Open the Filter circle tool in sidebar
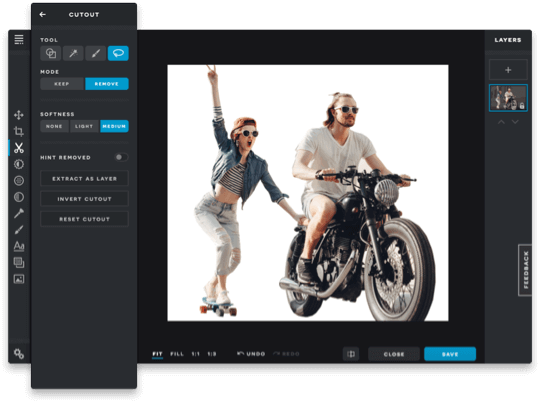Viewport: 540px width, 403px height. pos(19,180)
